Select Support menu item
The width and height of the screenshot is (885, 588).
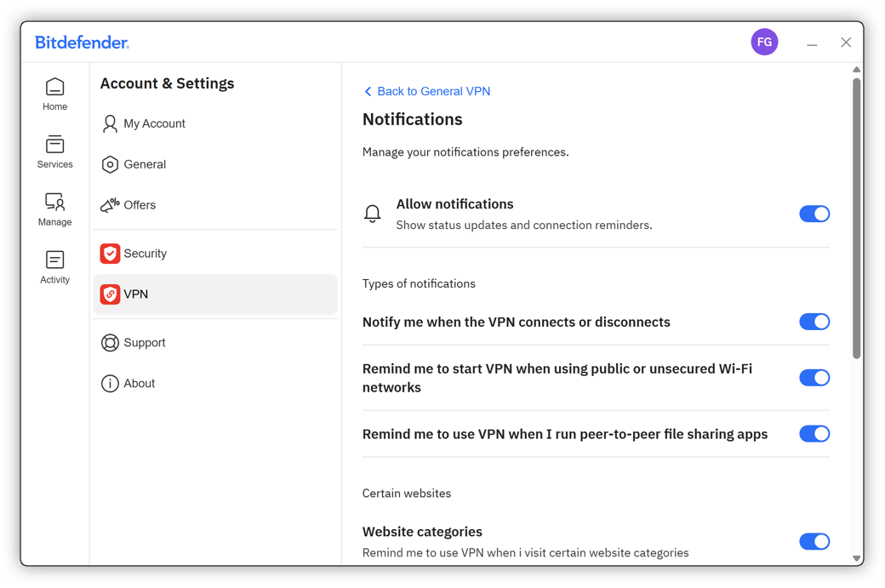click(215, 343)
